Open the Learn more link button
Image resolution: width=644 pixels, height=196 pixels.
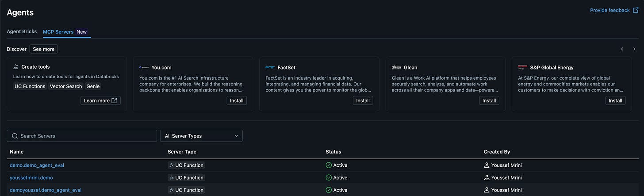[100, 100]
